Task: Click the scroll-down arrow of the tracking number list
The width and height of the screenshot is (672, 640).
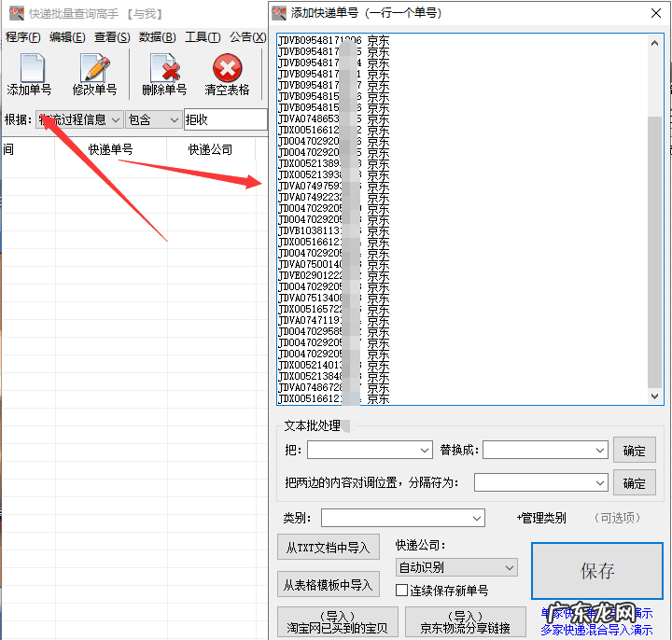Action: pos(654,397)
